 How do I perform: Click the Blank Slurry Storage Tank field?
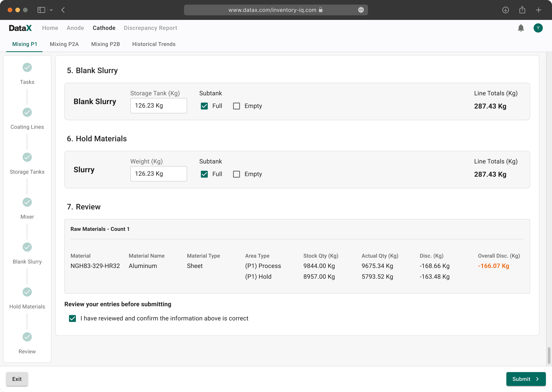point(159,105)
